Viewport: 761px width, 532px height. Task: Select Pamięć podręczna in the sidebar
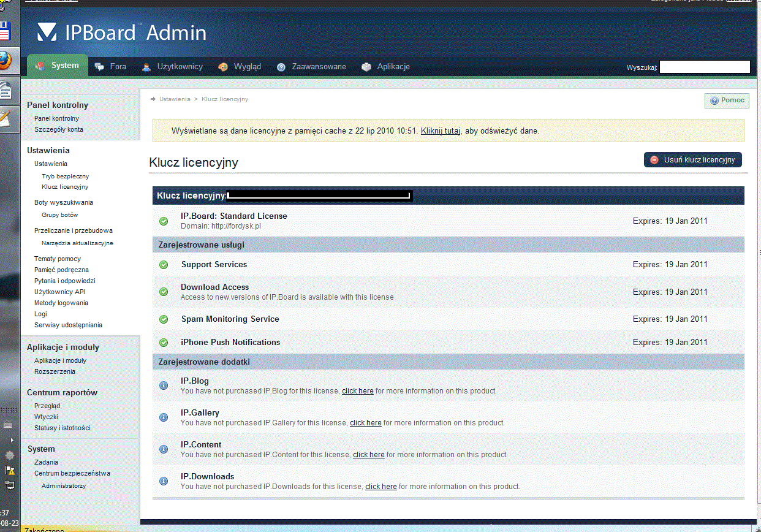coord(61,270)
